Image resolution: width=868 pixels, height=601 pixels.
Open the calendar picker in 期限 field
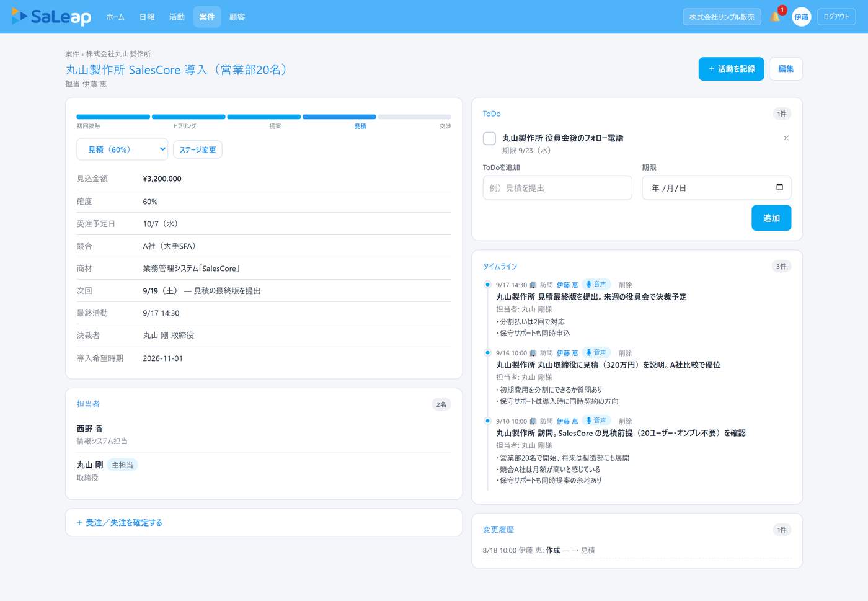point(779,187)
